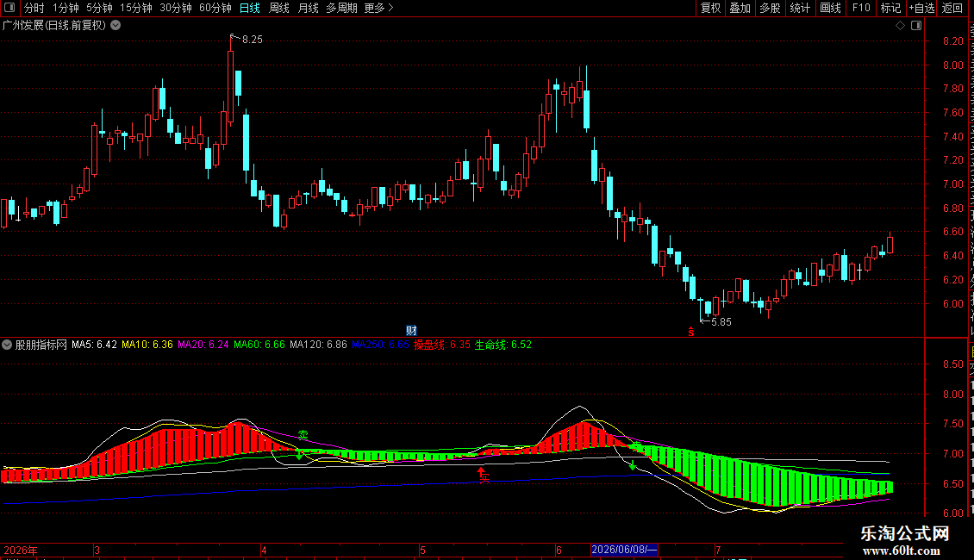Open the 多周期 multi-period view
The image size is (974, 560).
click(341, 8)
